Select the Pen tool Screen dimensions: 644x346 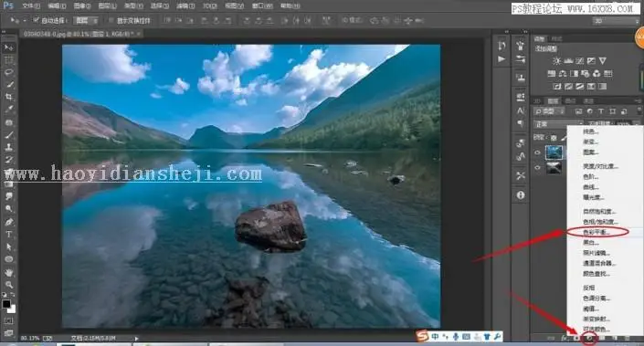click(8, 222)
